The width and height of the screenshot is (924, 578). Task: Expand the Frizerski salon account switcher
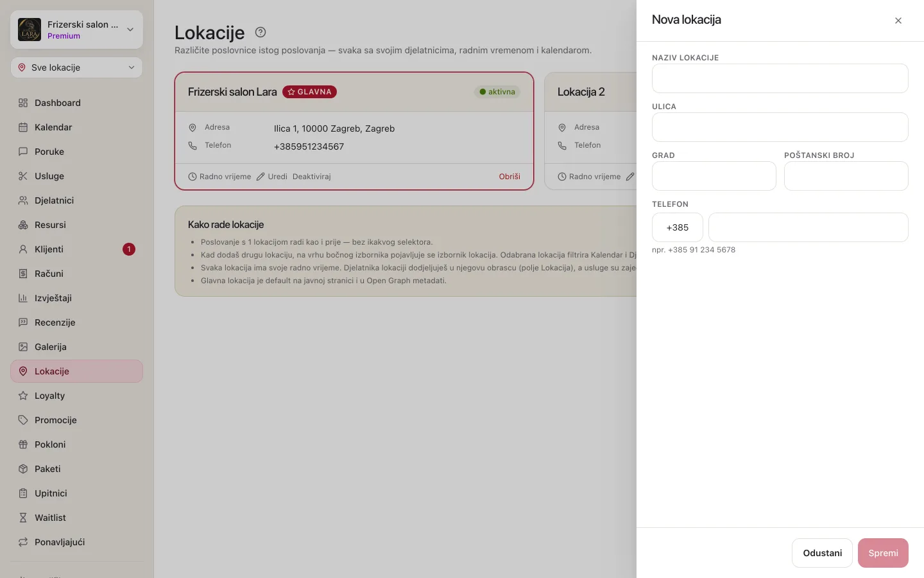click(76, 30)
